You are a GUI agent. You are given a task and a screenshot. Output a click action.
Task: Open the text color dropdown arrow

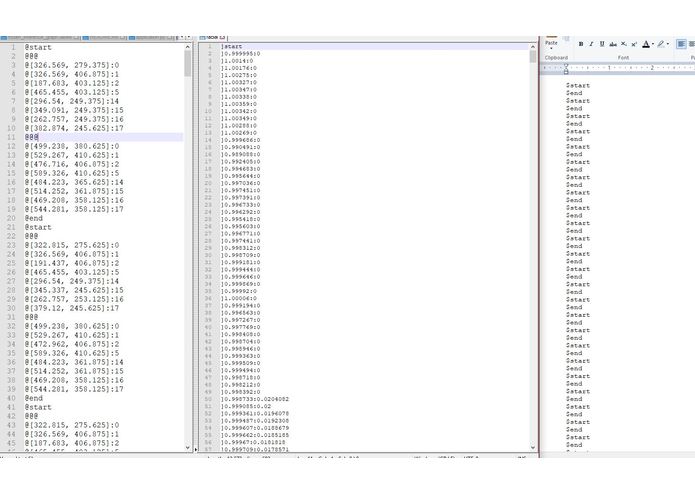coord(653,44)
